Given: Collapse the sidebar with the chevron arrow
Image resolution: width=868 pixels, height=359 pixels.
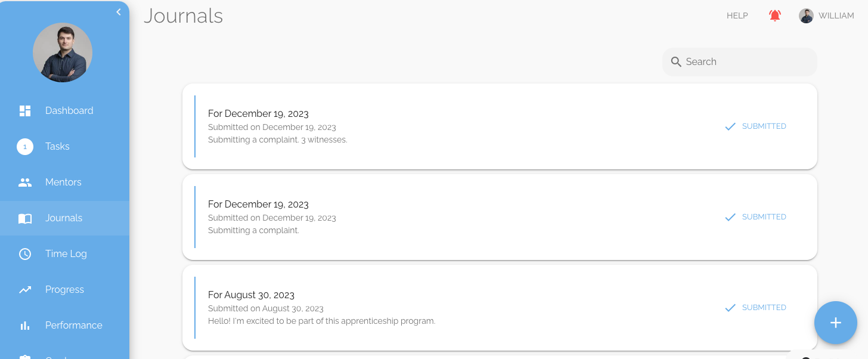Looking at the screenshot, I should point(119,12).
